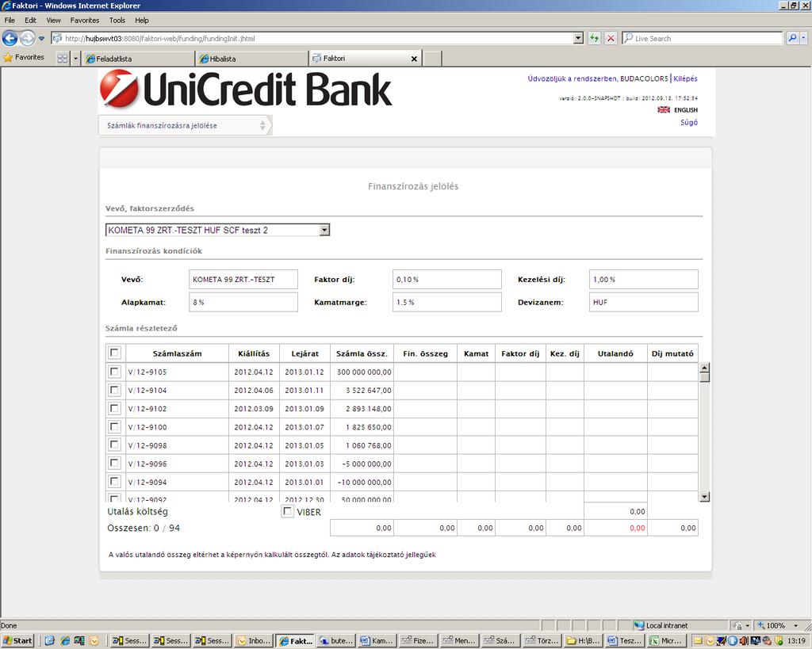Check the box for invoice V/12-9094
812x649 pixels.
pyautogui.click(x=114, y=481)
